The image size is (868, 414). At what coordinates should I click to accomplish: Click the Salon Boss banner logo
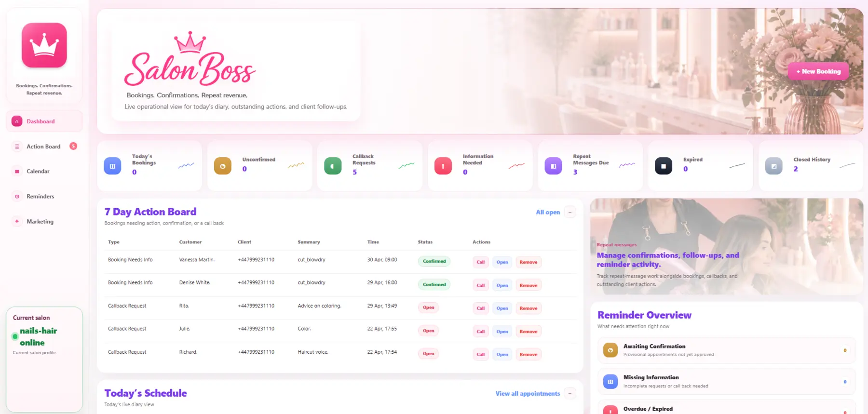190,59
